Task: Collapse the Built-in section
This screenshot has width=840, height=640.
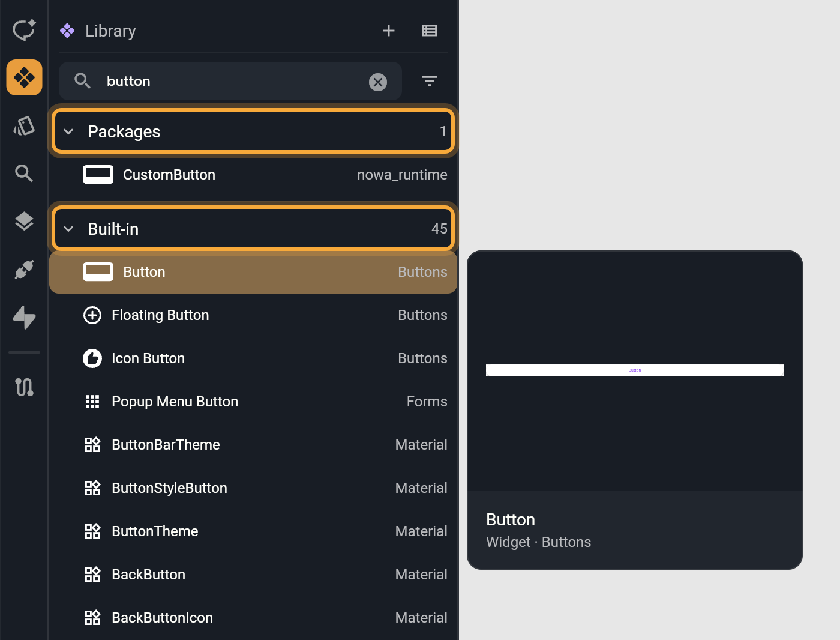Action: pos(68,229)
